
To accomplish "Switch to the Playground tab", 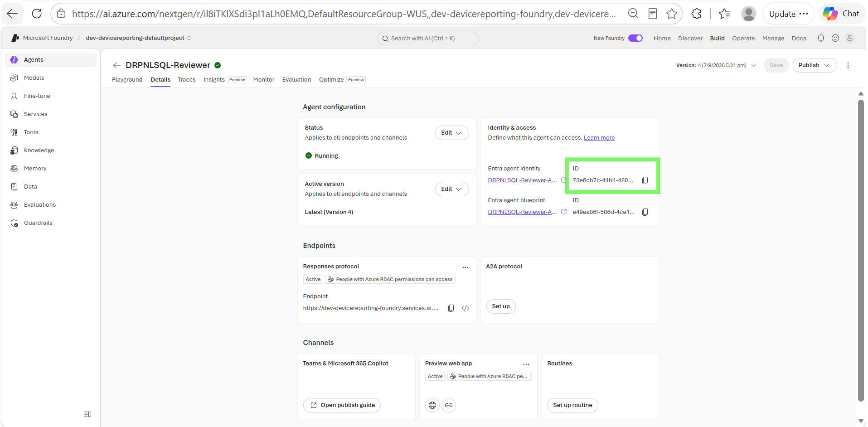I will [x=127, y=80].
